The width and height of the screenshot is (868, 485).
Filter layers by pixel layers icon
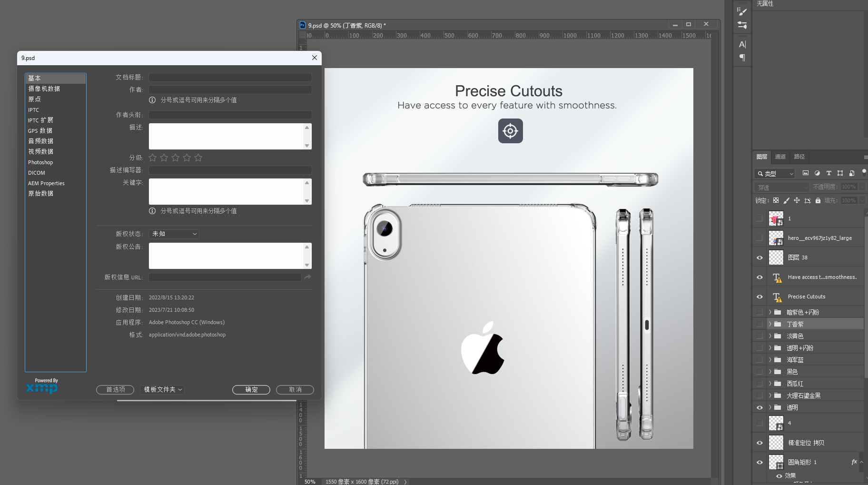pos(806,173)
